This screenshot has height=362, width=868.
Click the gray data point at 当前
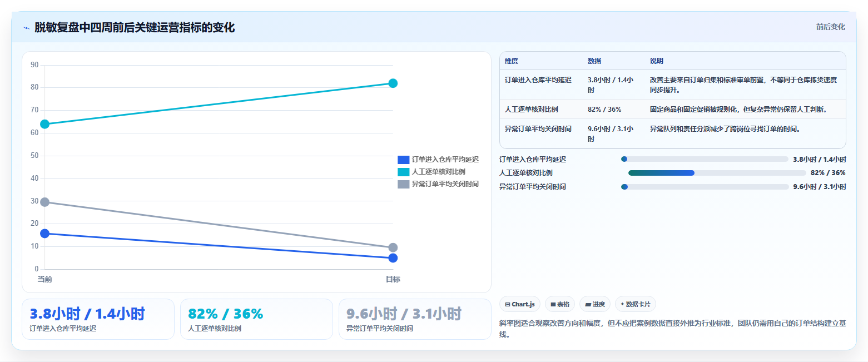[45, 202]
